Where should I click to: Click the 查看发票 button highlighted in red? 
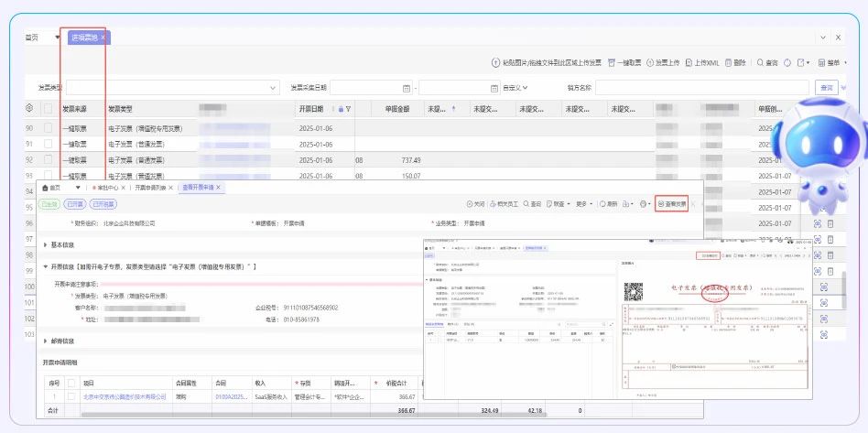pos(671,204)
